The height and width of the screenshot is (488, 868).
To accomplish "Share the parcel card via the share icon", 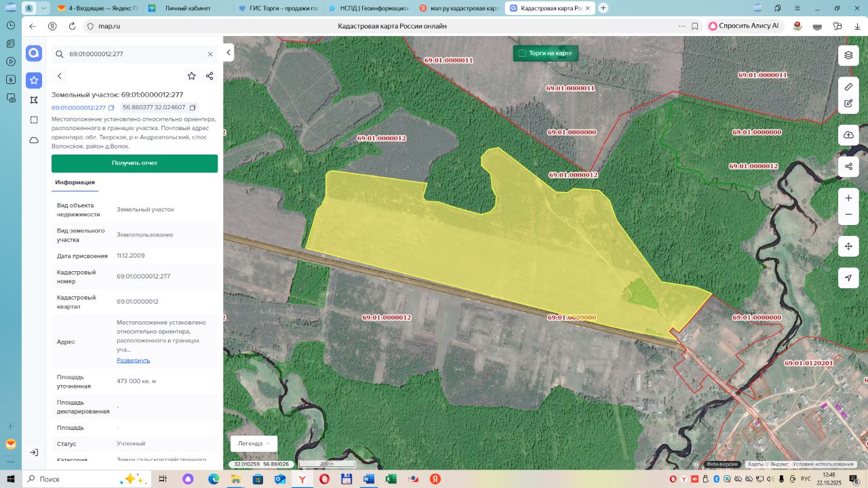I will [x=210, y=76].
